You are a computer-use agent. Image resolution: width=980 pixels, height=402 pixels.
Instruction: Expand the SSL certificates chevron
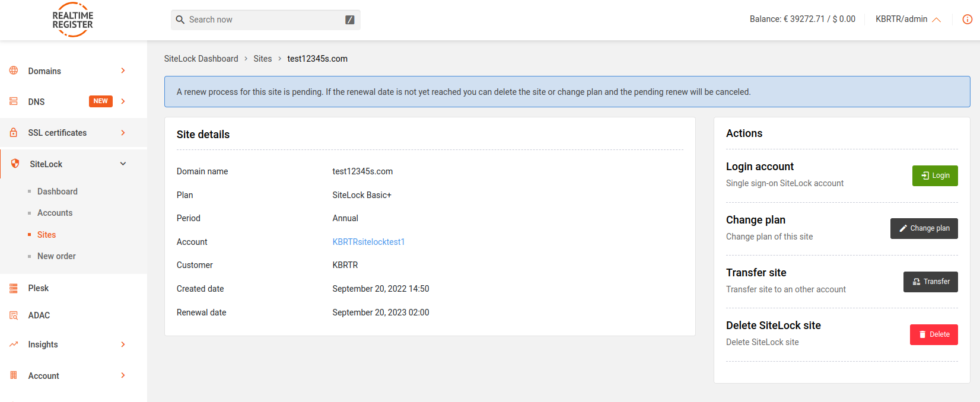tap(123, 133)
